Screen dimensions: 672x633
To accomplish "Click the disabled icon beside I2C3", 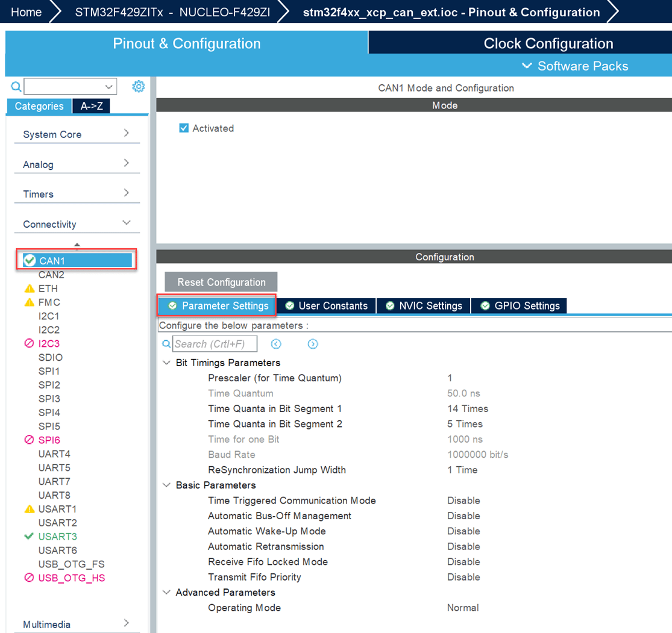I will [x=29, y=343].
